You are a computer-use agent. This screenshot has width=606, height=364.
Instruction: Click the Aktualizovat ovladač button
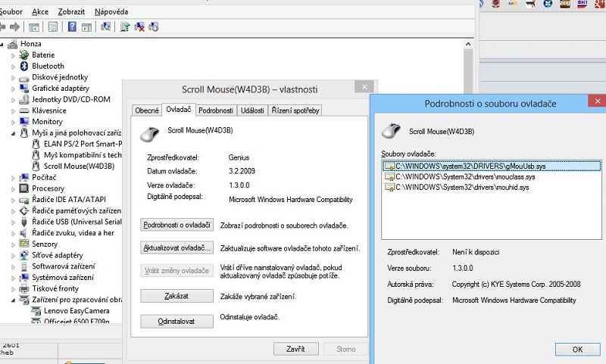[x=176, y=247]
